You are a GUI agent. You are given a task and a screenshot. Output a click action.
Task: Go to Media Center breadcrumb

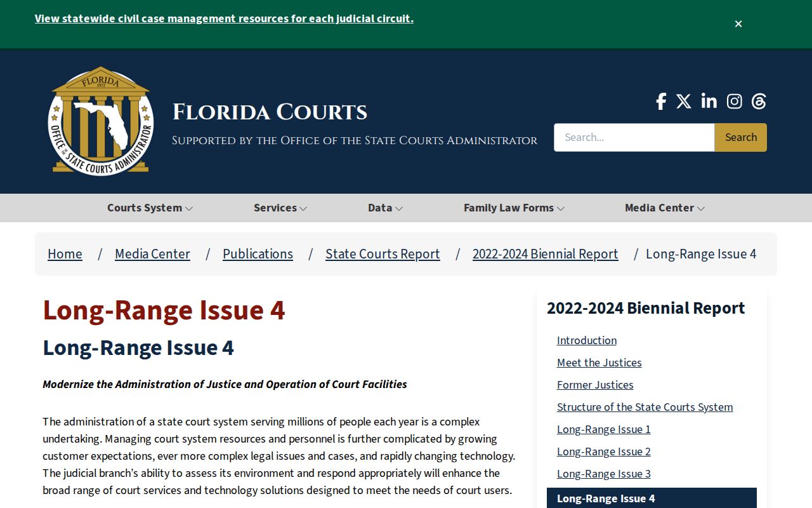(x=152, y=254)
